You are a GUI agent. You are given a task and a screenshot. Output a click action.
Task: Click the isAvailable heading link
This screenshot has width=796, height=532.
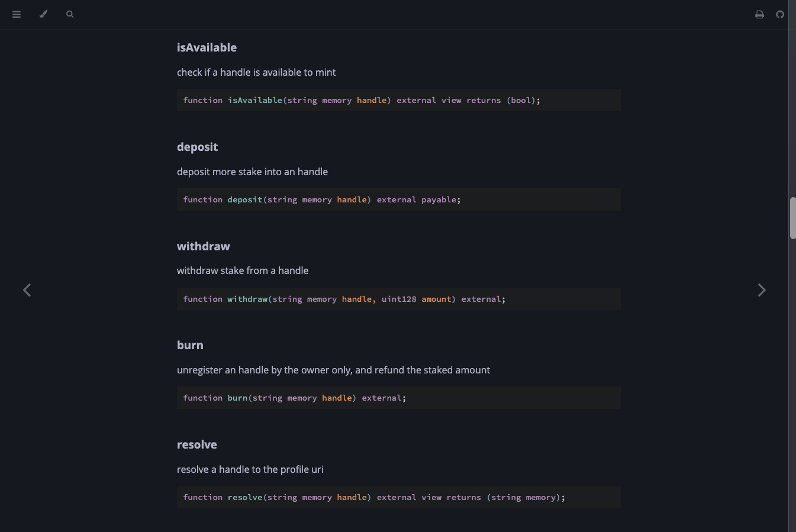[207, 48]
